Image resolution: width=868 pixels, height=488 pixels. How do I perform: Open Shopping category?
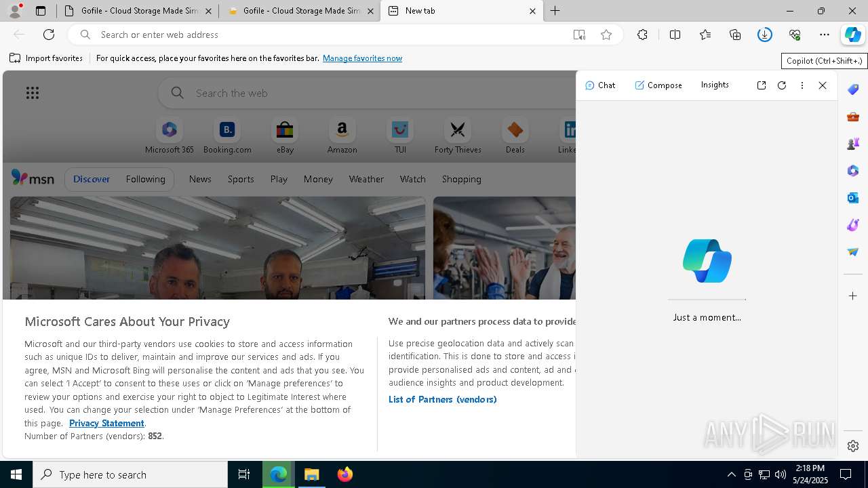point(462,179)
